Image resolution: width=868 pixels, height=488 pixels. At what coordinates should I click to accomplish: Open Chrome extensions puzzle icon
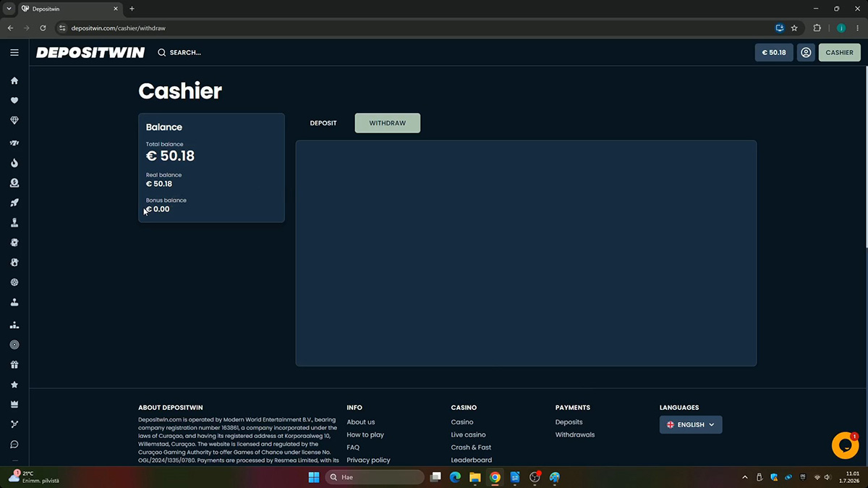(x=817, y=28)
